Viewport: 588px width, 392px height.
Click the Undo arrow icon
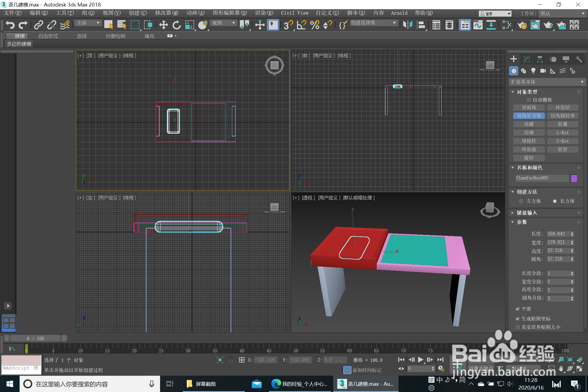click(10, 25)
